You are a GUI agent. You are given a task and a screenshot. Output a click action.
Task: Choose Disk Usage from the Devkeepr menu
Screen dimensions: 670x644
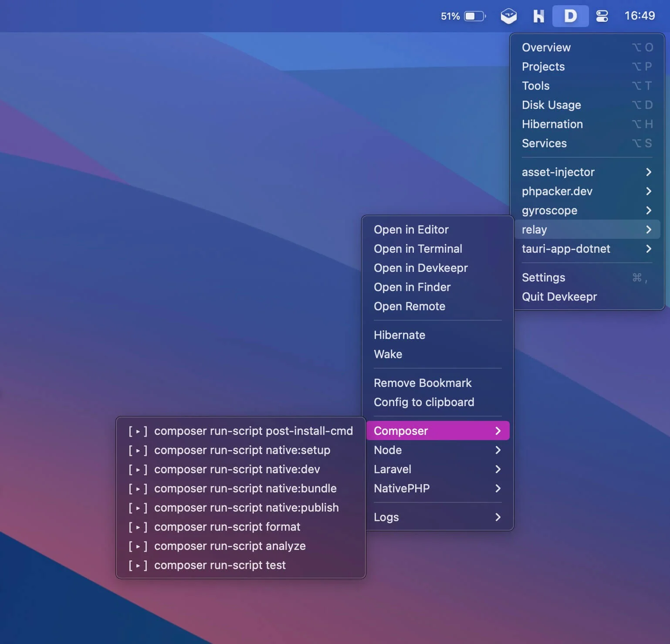(551, 105)
